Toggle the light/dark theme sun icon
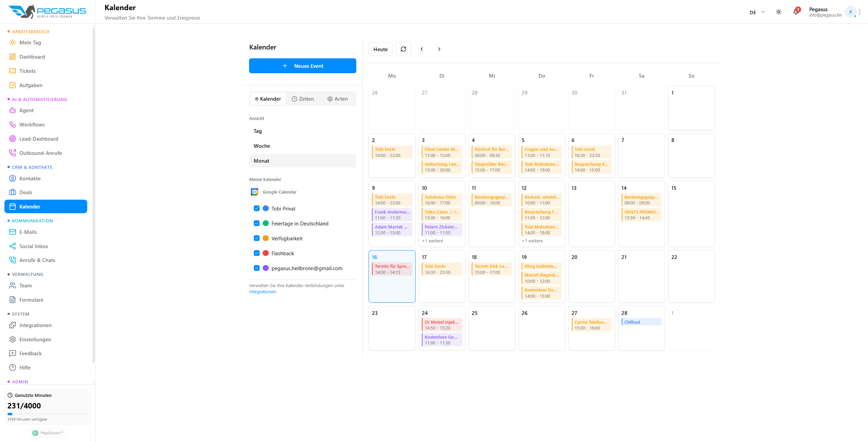The height and width of the screenshot is (442, 868). (778, 12)
